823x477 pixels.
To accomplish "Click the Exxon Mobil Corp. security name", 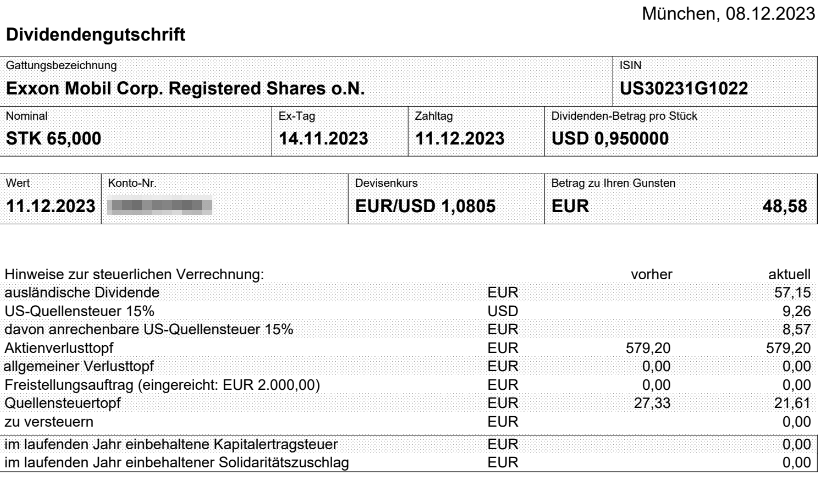I will tap(185, 88).
